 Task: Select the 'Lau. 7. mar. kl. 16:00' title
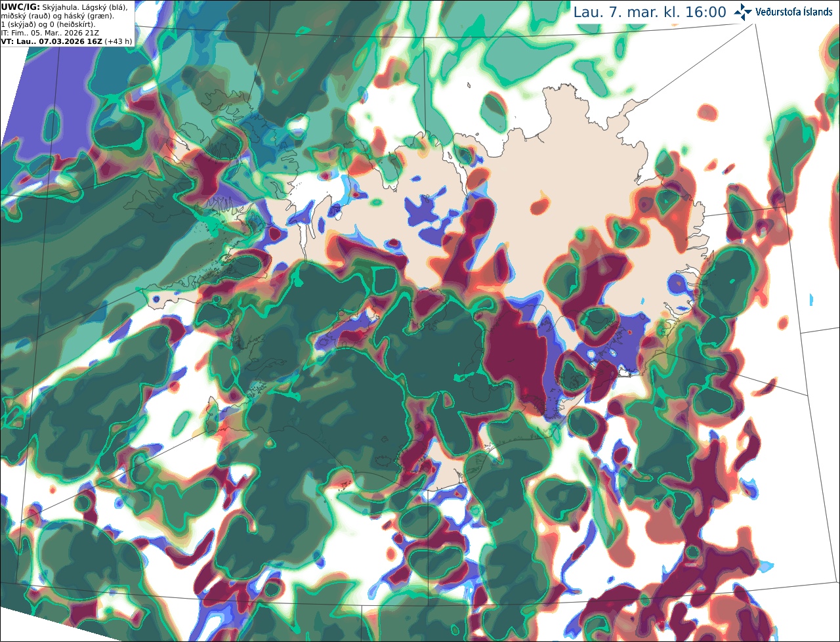[x=650, y=12]
